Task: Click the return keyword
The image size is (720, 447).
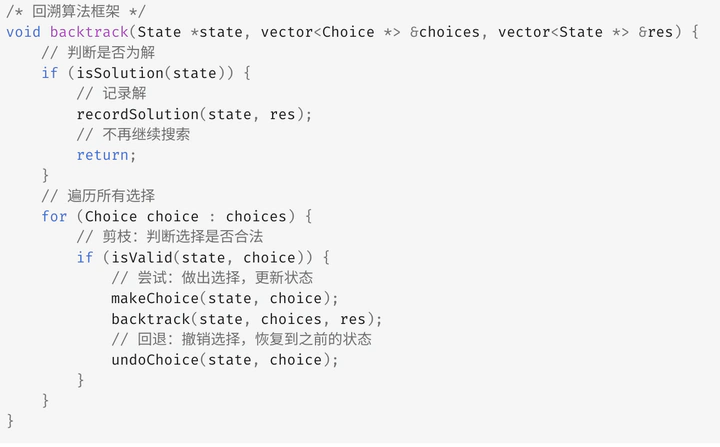Action: point(102,155)
